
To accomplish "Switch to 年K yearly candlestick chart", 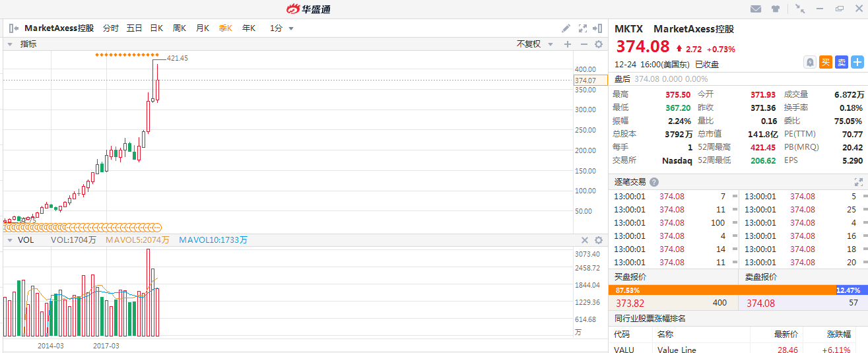I will [248, 28].
